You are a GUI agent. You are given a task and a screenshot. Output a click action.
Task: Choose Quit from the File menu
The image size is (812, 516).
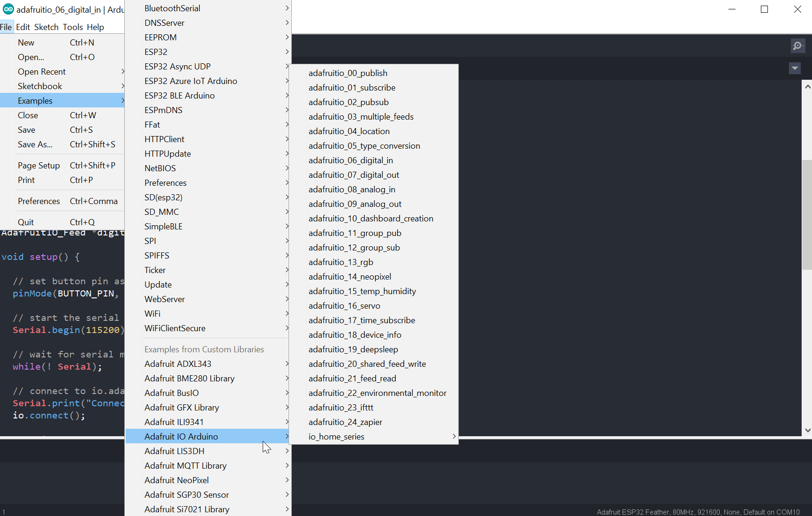coord(62,222)
